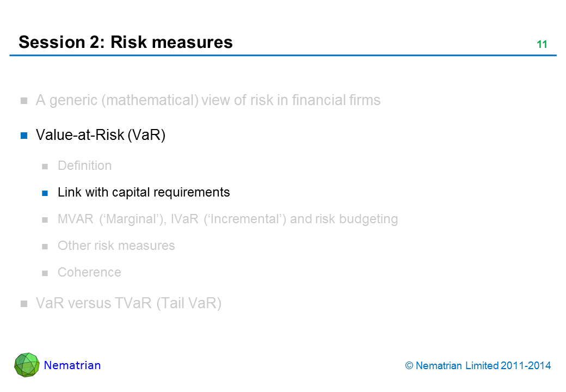The width and height of the screenshot is (566, 392).
Task: Select the Definition sub-item text
Action: point(84,166)
